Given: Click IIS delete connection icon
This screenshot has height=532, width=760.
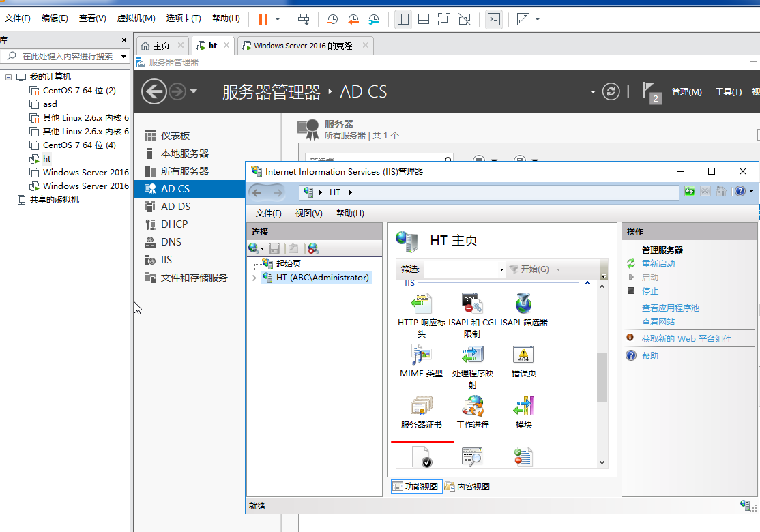Looking at the screenshot, I should [313, 248].
